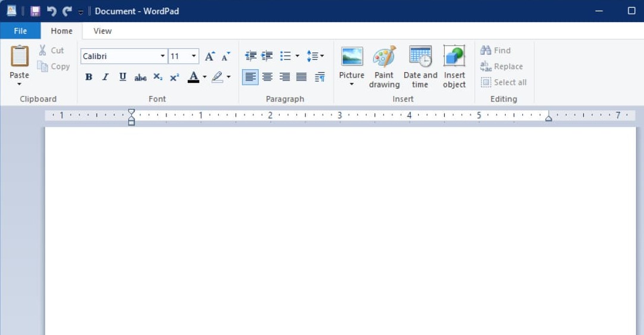Screen dimensions: 644x335
Task: Justify the paragraph text
Action: [x=302, y=77]
